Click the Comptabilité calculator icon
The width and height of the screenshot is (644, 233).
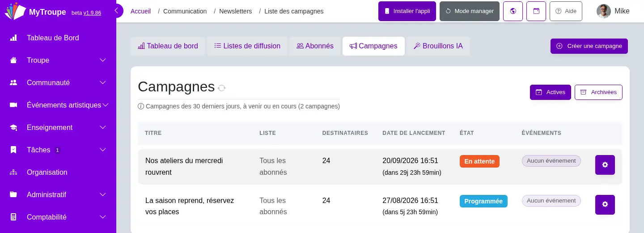pyautogui.click(x=13, y=217)
